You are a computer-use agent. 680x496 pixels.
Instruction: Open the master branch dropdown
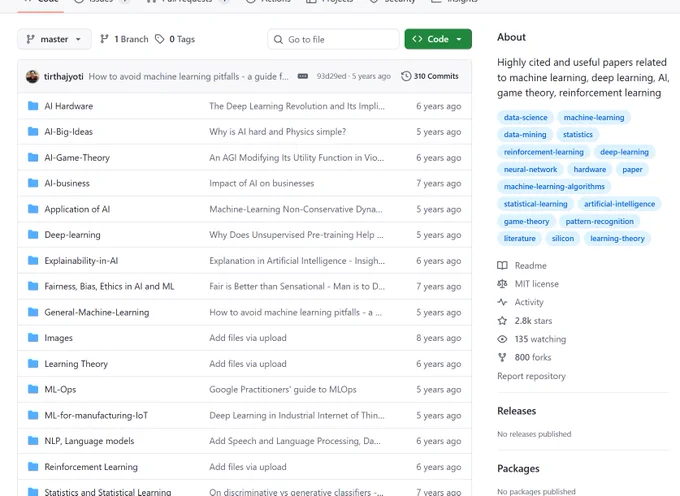pos(54,39)
